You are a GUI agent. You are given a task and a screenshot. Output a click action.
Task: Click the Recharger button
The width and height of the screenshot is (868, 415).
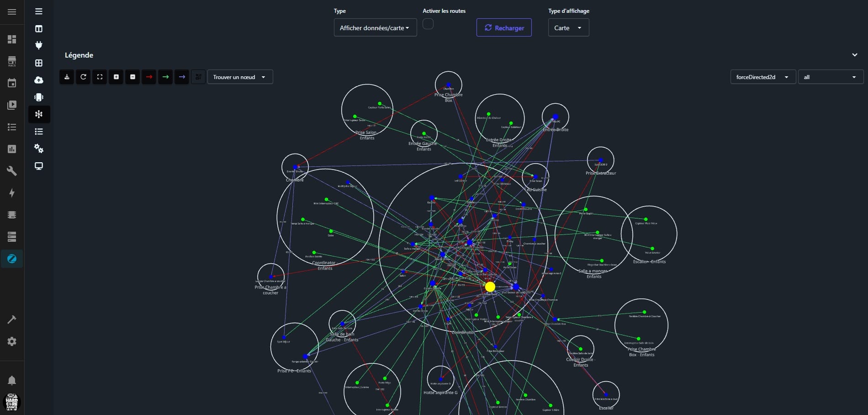pyautogui.click(x=504, y=28)
